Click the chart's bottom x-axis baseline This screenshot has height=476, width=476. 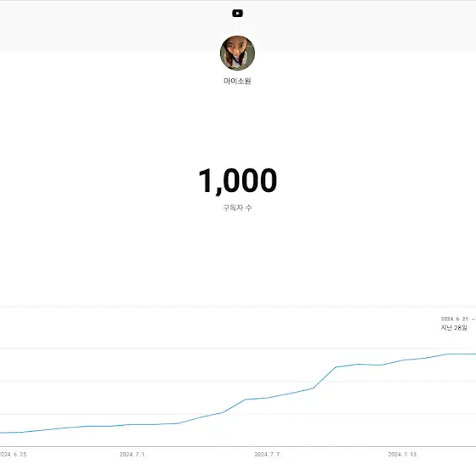pyautogui.click(x=238, y=446)
